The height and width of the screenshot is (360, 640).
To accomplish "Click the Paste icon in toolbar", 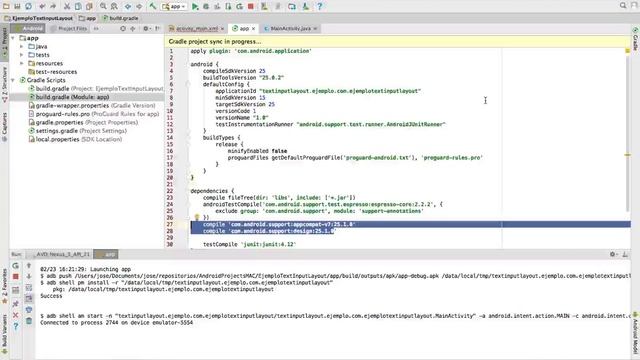I will [x=89, y=6].
